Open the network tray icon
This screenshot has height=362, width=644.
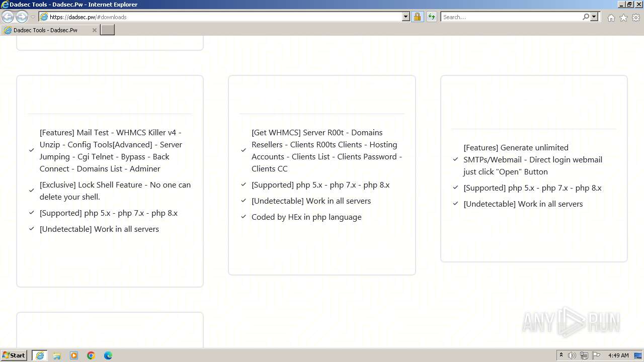(584, 355)
